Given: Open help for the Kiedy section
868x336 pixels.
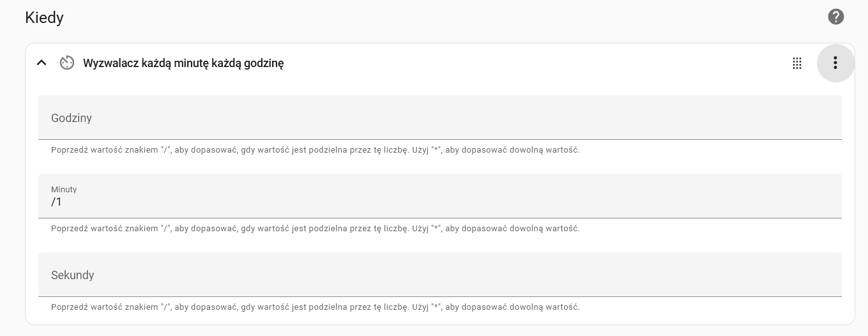Looking at the screenshot, I should coord(836,17).
